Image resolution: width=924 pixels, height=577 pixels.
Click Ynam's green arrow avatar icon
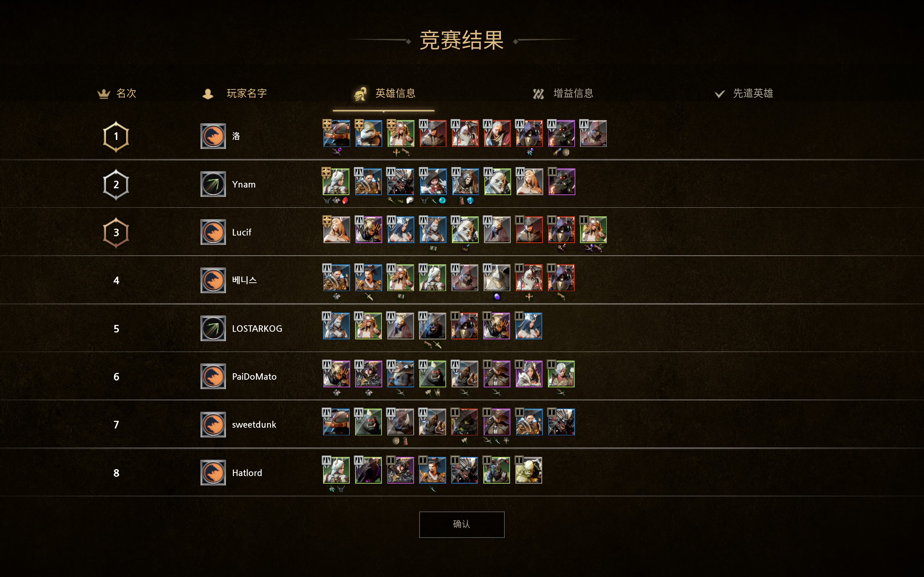point(213,184)
